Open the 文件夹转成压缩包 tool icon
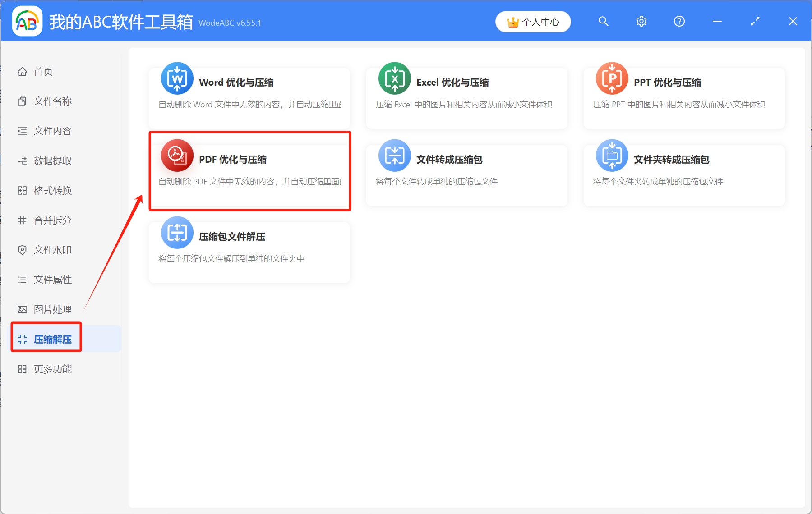812x514 pixels. (x=612, y=156)
